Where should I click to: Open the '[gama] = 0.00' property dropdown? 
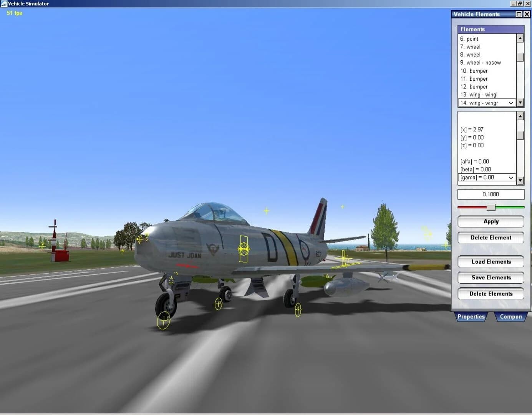(511, 177)
